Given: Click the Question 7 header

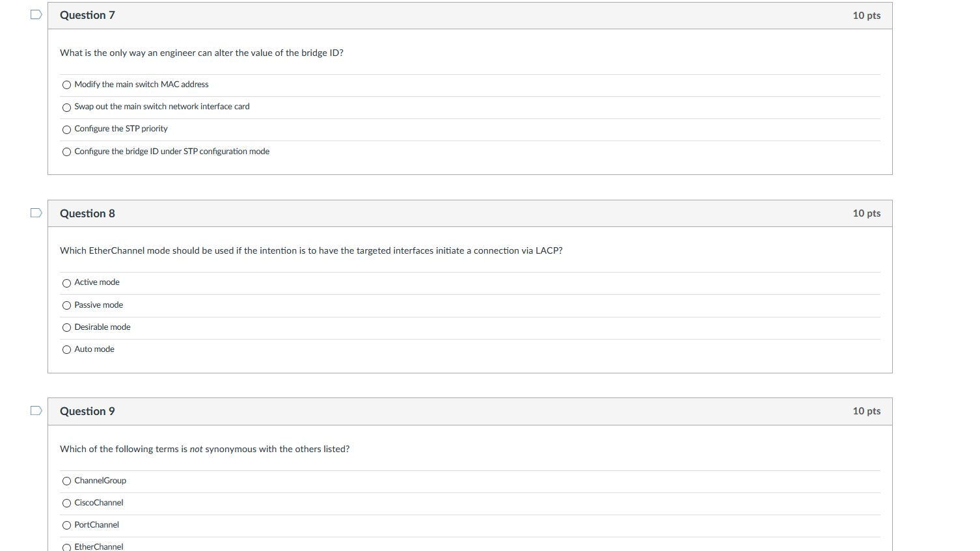Looking at the screenshot, I should [87, 15].
